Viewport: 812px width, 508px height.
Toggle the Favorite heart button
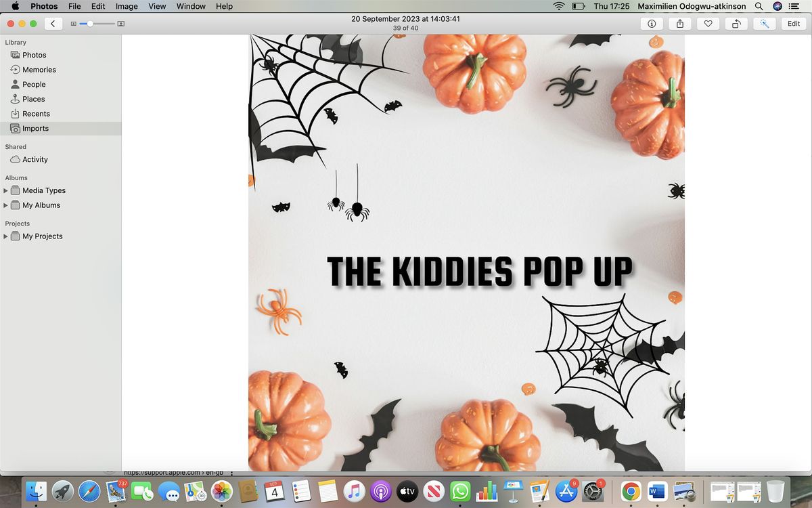(x=708, y=24)
